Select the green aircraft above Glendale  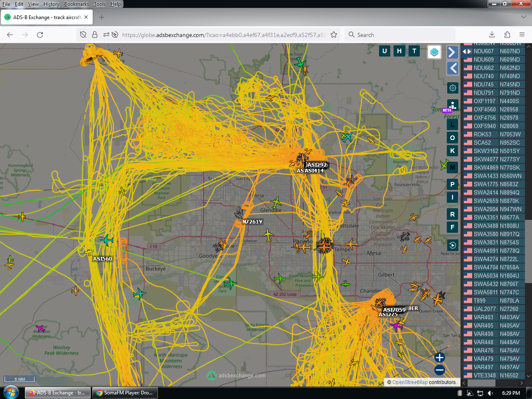(x=276, y=203)
